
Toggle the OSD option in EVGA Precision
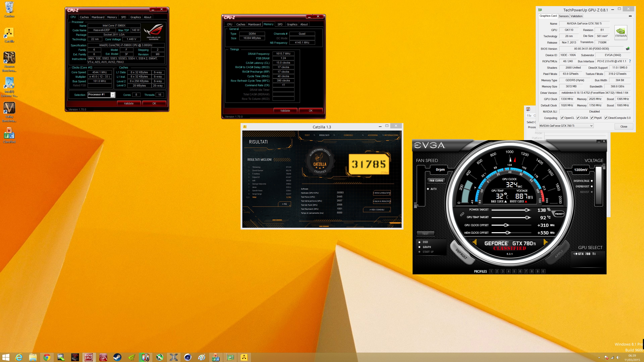(419, 242)
